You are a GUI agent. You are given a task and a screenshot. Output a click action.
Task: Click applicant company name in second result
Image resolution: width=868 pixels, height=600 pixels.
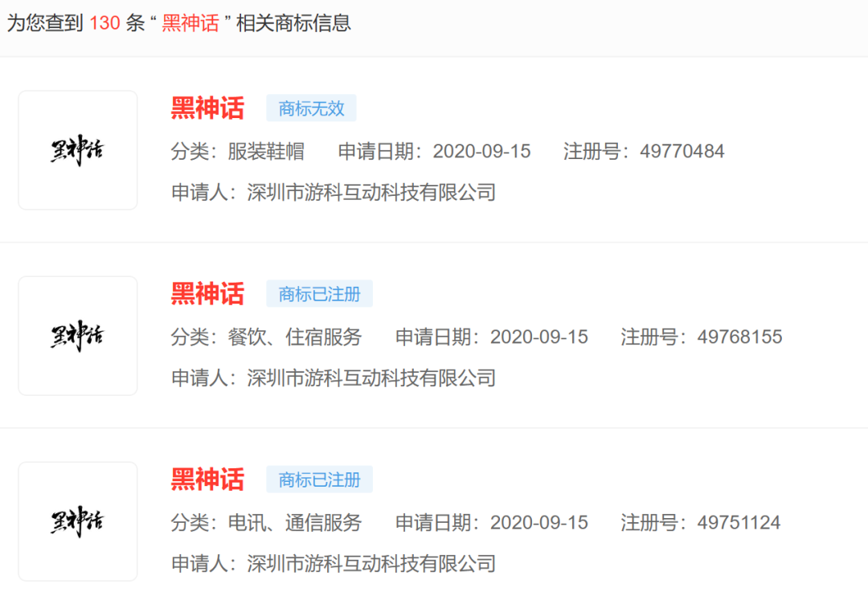371,378
